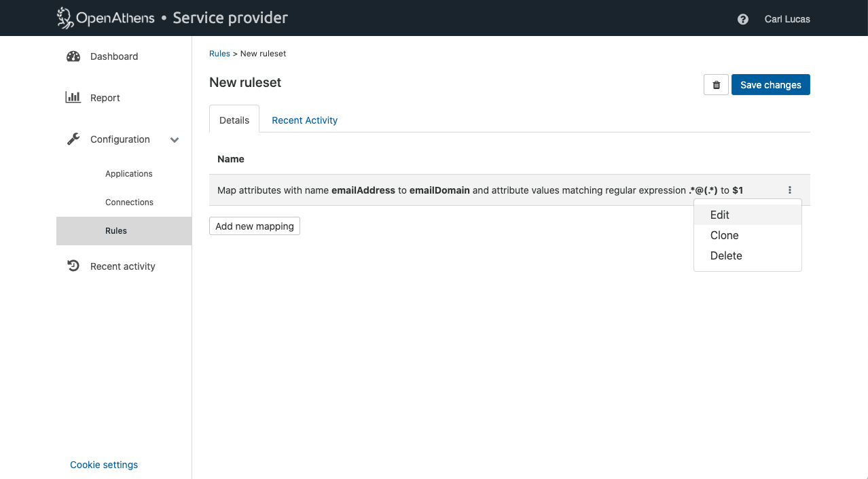
Task: Choose Delete from the mapping menu
Action: 725,255
